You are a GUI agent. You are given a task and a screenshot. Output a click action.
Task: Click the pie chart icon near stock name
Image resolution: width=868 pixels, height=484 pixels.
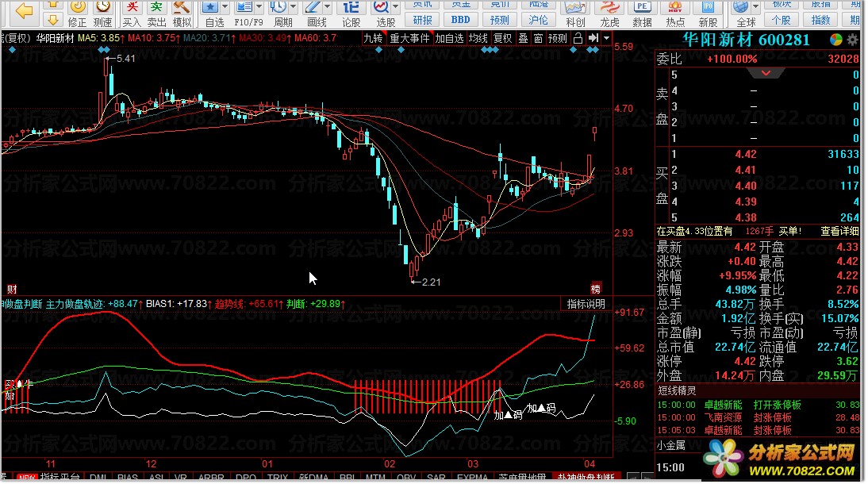[x=836, y=40]
